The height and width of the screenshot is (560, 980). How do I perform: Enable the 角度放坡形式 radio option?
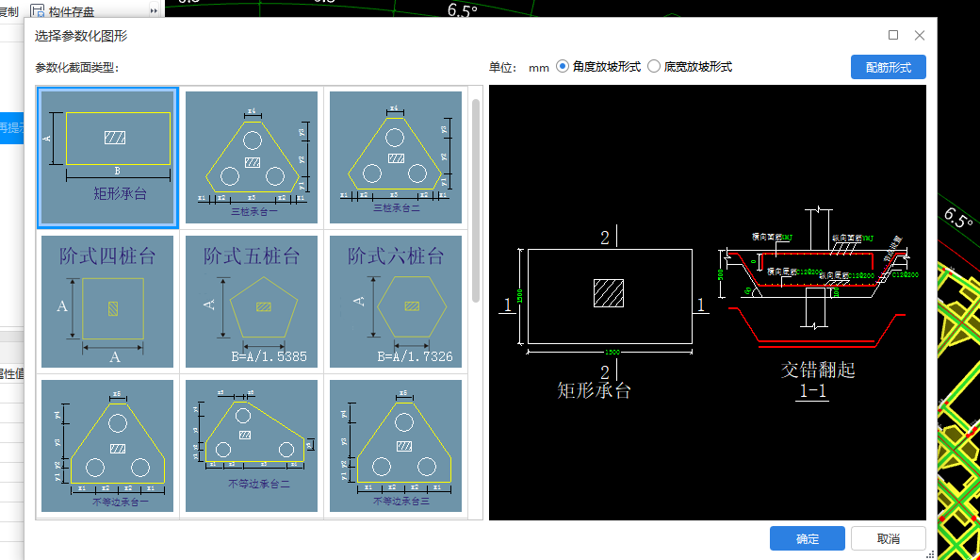(563, 67)
